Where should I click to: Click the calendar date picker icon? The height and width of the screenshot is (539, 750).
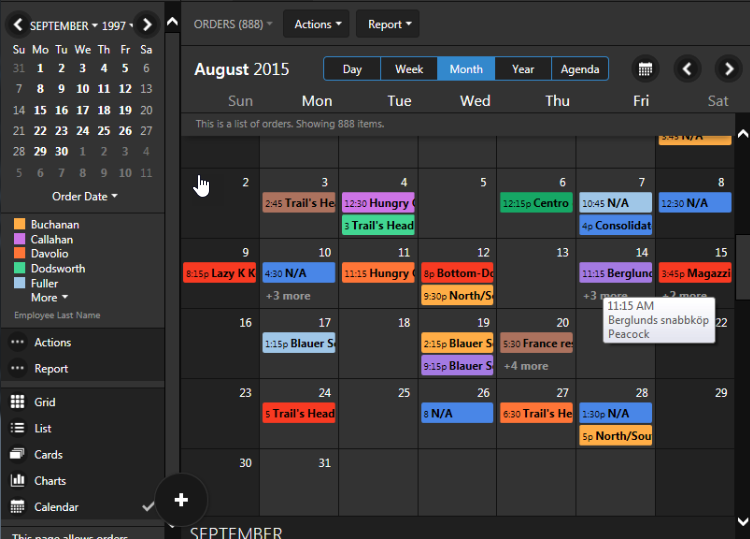(x=646, y=69)
